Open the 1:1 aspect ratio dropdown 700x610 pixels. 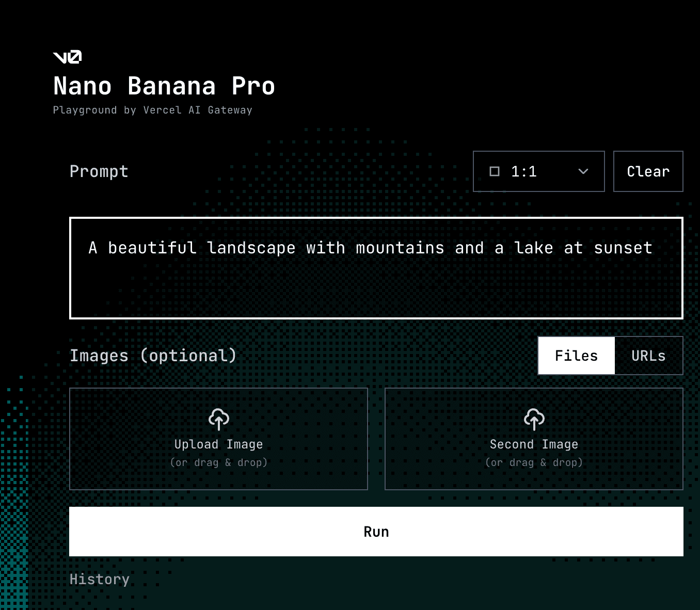click(x=538, y=171)
